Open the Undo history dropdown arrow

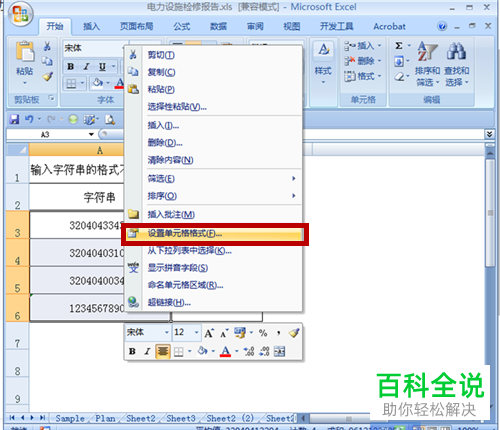(x=39, y=119)
